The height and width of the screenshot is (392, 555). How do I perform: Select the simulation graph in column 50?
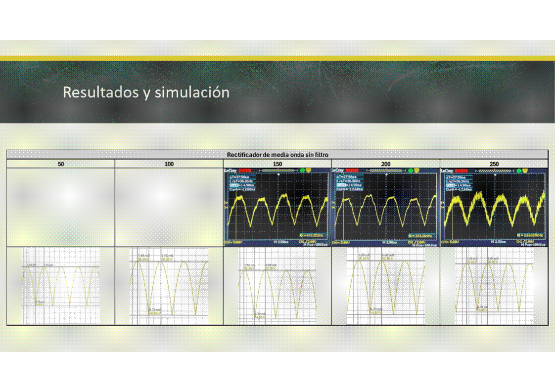(61, 286)
